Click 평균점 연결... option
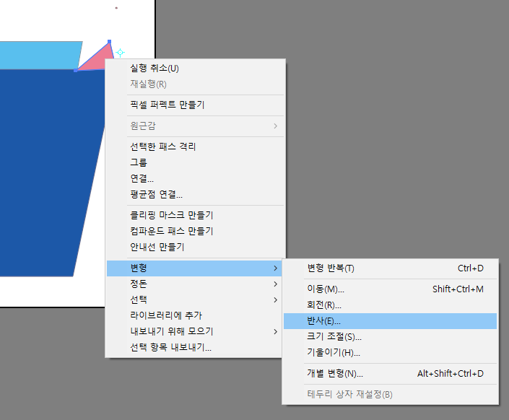This screenshot has width=509, height=420. pyautogui.click(x=195, y=194)
